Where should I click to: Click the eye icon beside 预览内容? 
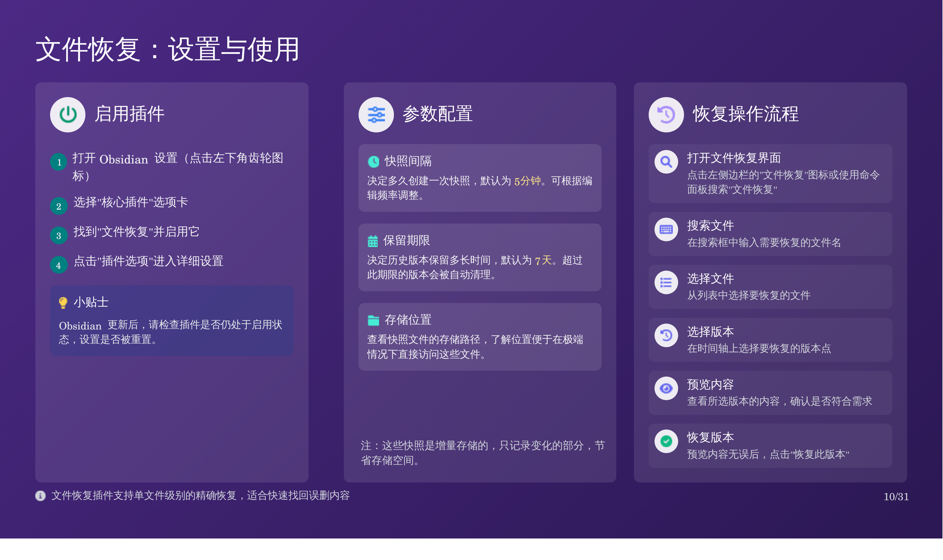click(x=666, y=388)
